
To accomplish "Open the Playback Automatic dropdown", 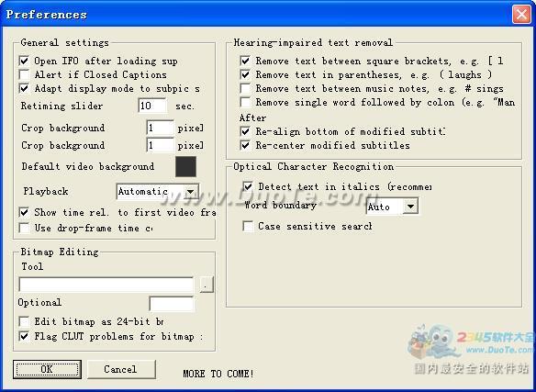I will click(x=157, y=192).
